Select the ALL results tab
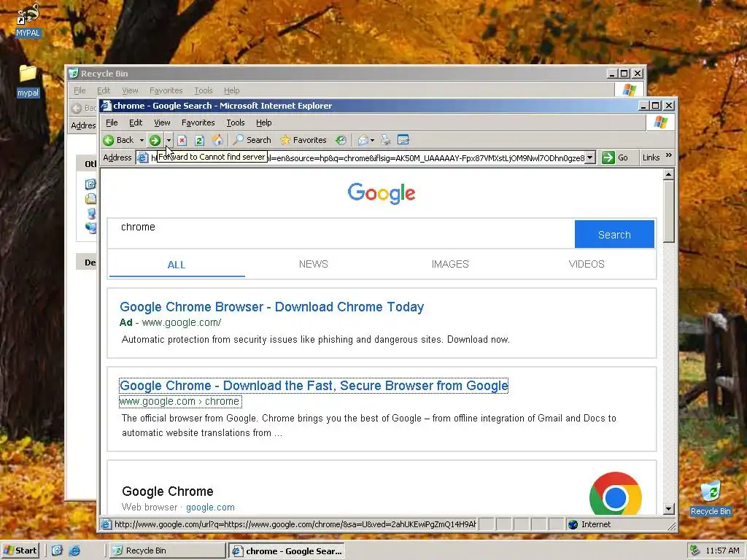 pos(177,265)
